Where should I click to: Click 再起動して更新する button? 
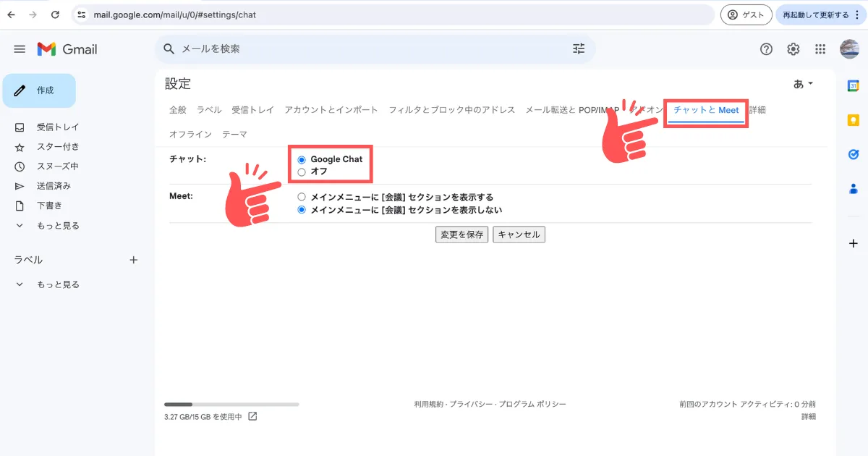[x=820, y=14]
